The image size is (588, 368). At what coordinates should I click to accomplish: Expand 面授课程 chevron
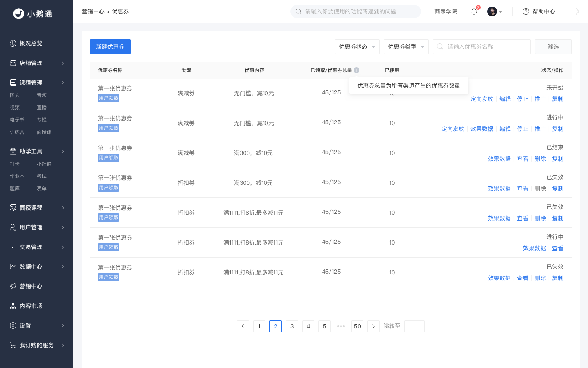click(x=63, y=208)
